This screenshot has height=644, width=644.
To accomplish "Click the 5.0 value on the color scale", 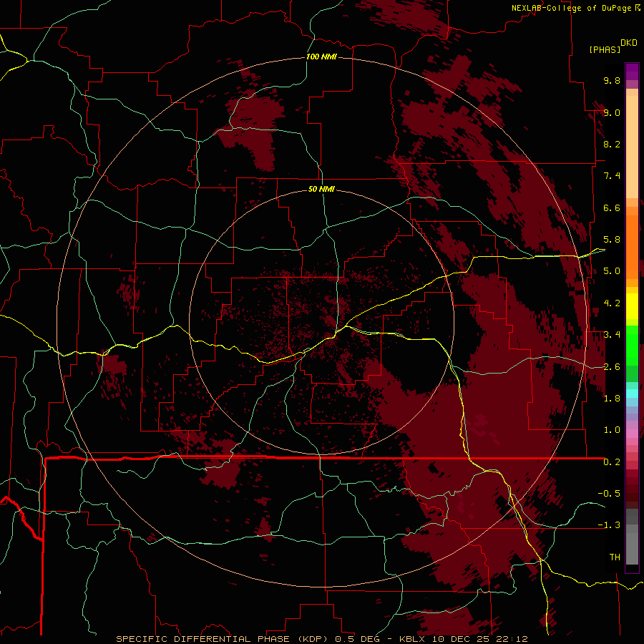I will click(612, 271).
